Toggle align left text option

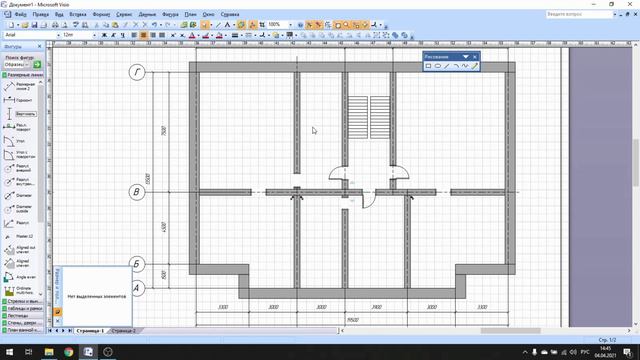(x=134, y=35)
